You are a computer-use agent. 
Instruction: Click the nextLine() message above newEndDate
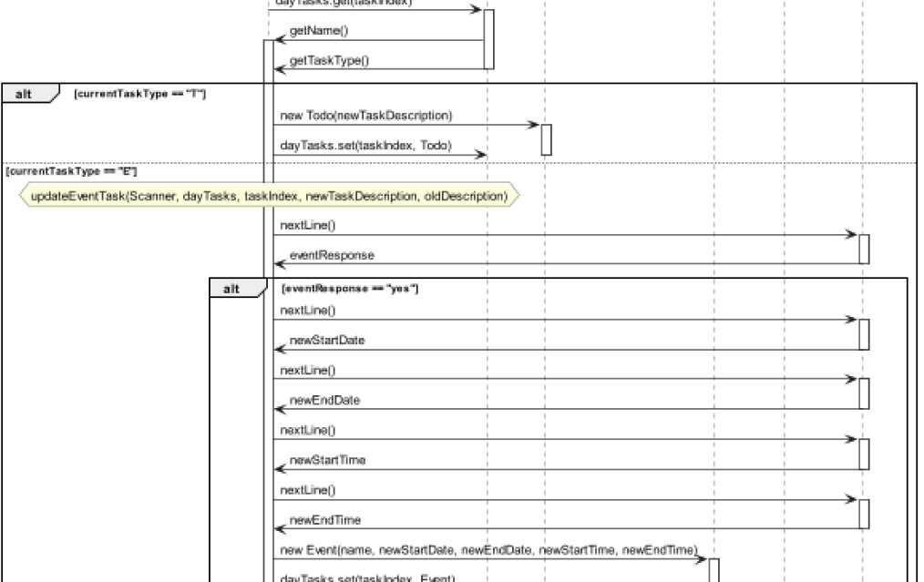(308, 371)
